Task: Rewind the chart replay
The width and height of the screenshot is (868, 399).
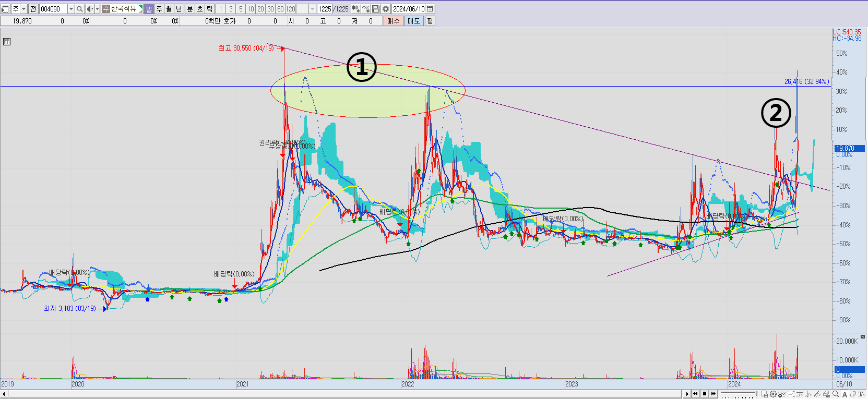Action: [x=696, y=394]
